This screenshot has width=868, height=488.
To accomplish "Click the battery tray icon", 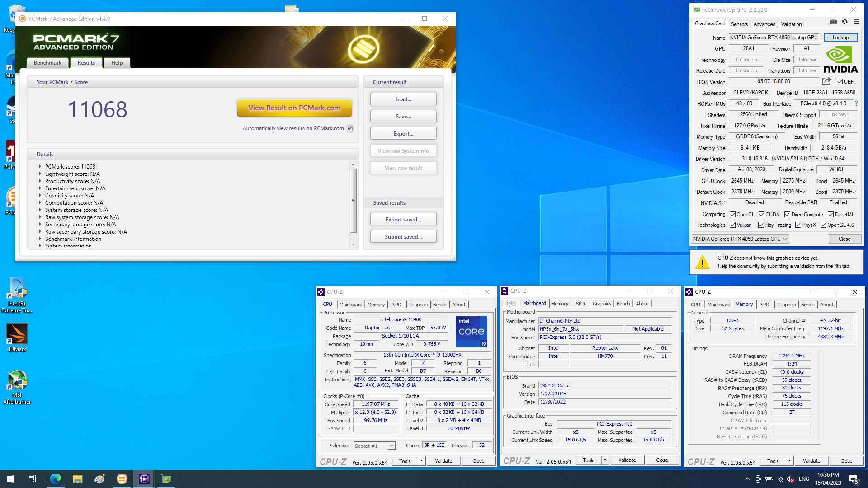I will [x=769, y=479].
